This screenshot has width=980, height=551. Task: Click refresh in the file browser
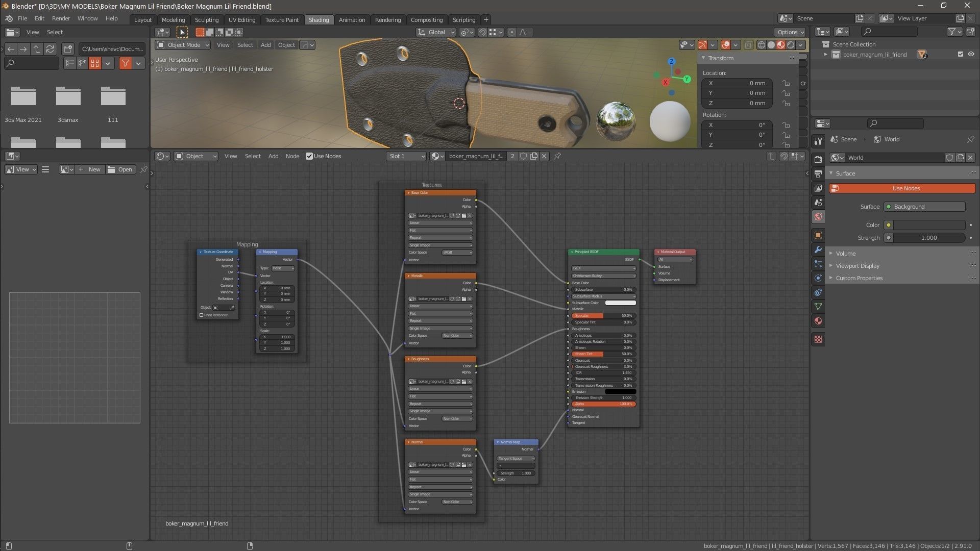pyautogui.click(x=50, y=49)
